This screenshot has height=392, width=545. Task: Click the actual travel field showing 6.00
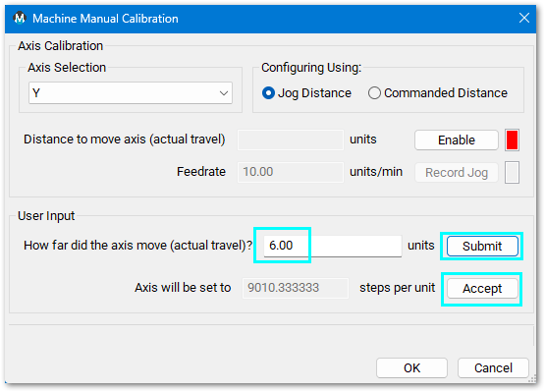click(x=333, y=246)
